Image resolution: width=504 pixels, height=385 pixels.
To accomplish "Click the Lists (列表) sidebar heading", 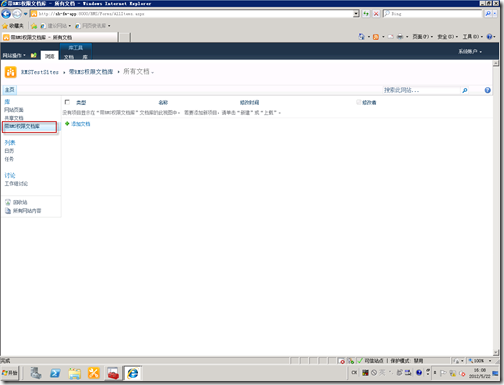I will point(10,143).
